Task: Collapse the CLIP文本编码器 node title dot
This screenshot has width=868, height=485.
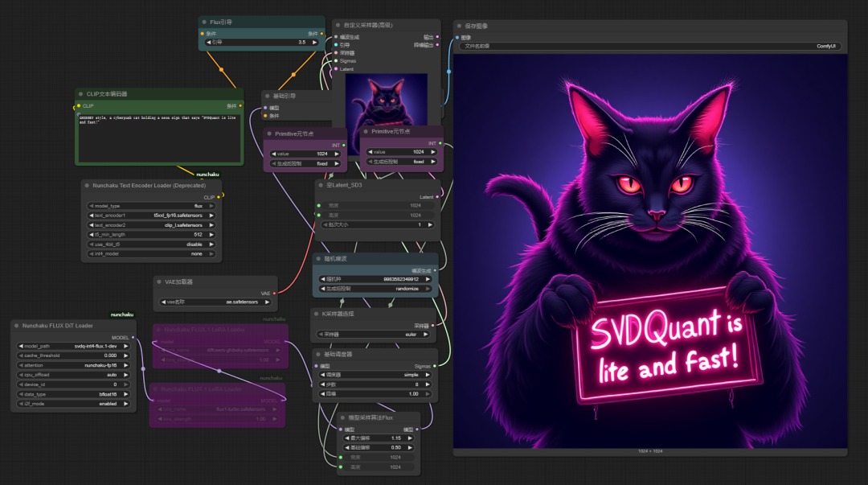Action: (x=81, y=94)
